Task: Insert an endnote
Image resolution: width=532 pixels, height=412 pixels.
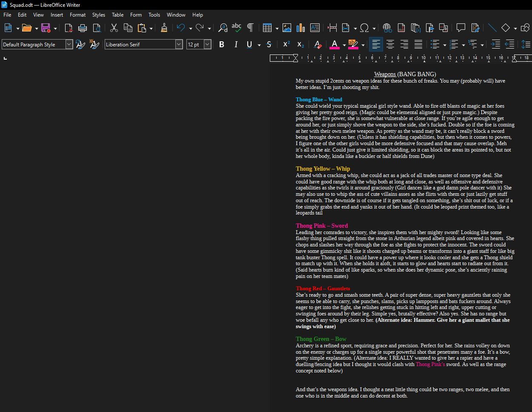Action: 415,28
